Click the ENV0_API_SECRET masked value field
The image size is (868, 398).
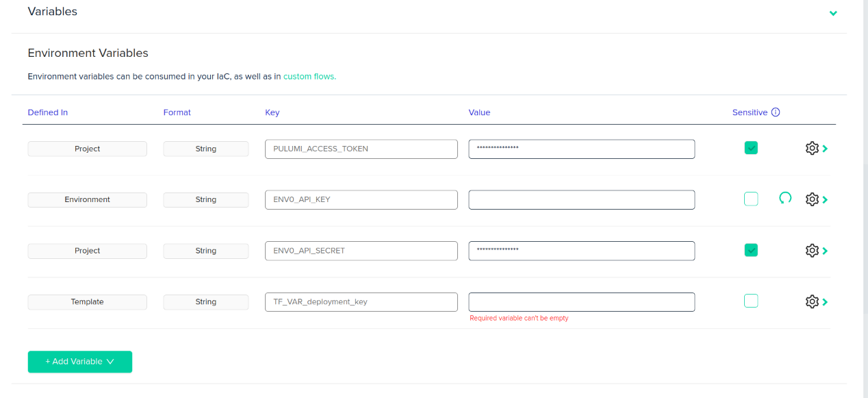(x=581, y=251)
